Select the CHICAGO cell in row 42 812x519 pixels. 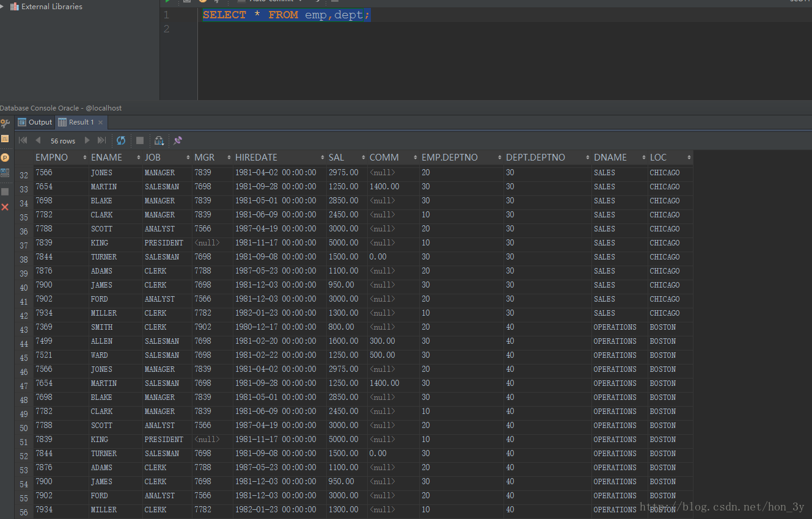[665, 313]
